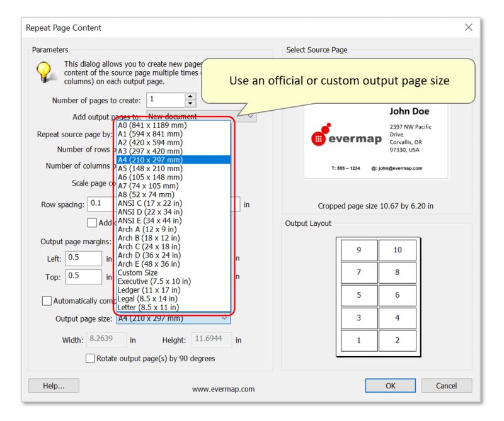504x421 pixels.
Task: Choose A7 (74 x 105 mm) size
Action: click(x=174, y=186)
